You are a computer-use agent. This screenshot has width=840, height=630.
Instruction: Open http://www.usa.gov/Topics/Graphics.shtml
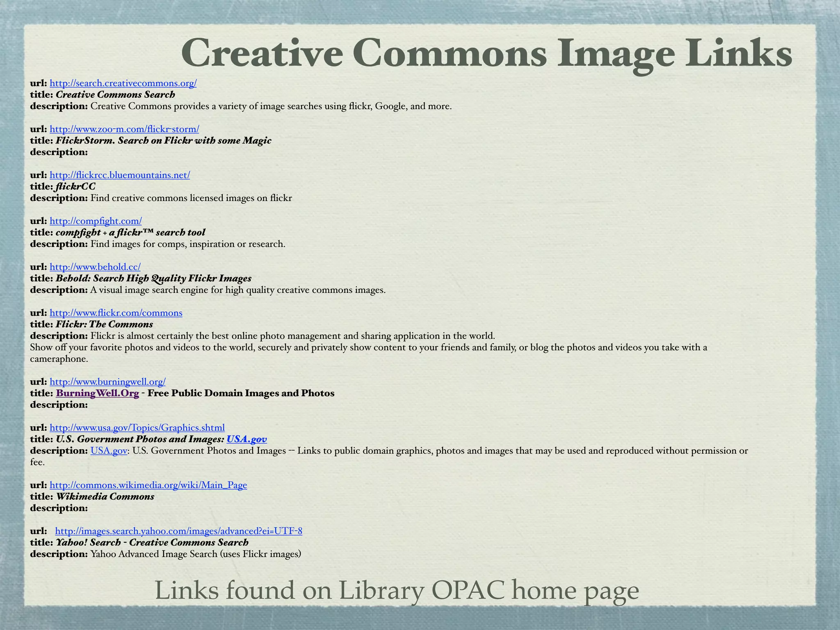(137, 427)
